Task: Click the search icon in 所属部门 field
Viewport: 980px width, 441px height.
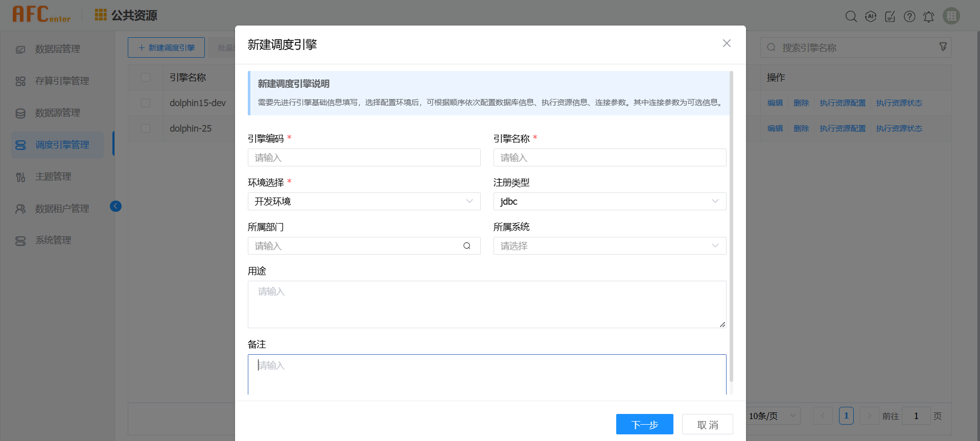Action: [x=466, y=246]
